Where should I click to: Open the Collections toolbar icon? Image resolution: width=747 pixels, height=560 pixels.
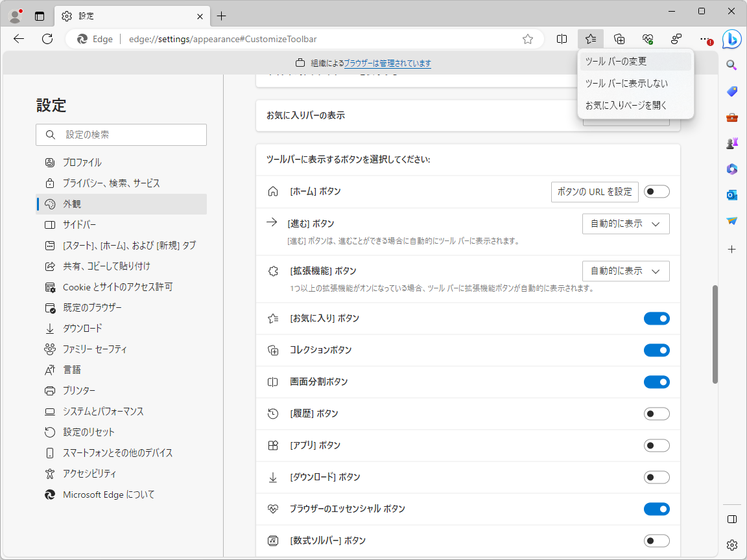(x=619, y=39)
